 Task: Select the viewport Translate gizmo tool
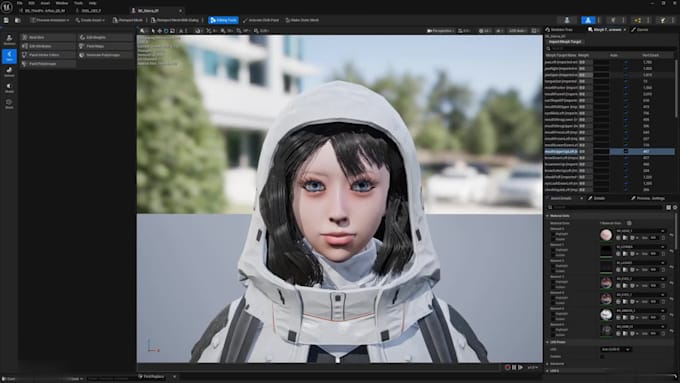click(x=160, y=31)
